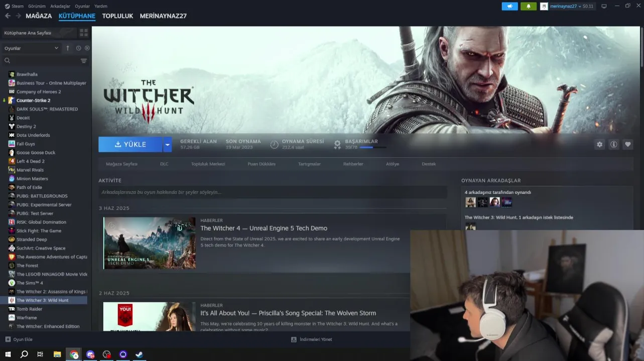Open the green notifications bell
This screenshot has width=644, height=361.
tap(529, 6)
